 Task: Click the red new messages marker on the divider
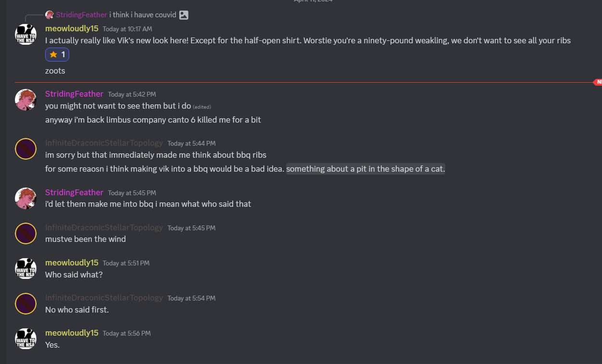(598, 82)
